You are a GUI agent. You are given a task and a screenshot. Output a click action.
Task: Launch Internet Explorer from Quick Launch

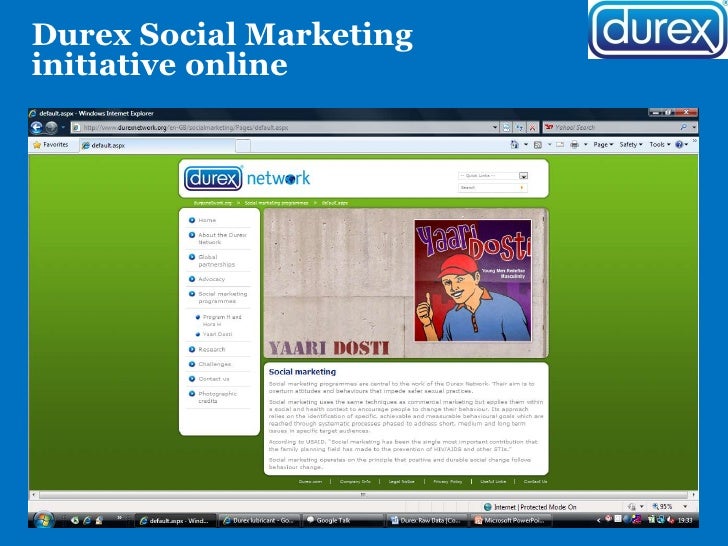pyautogui.click(x=86, y=520)
